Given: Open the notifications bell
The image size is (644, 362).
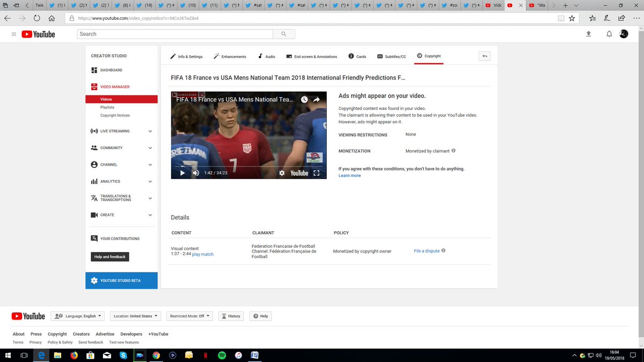Looking at the screenshot, I should [x=609, y=34].
